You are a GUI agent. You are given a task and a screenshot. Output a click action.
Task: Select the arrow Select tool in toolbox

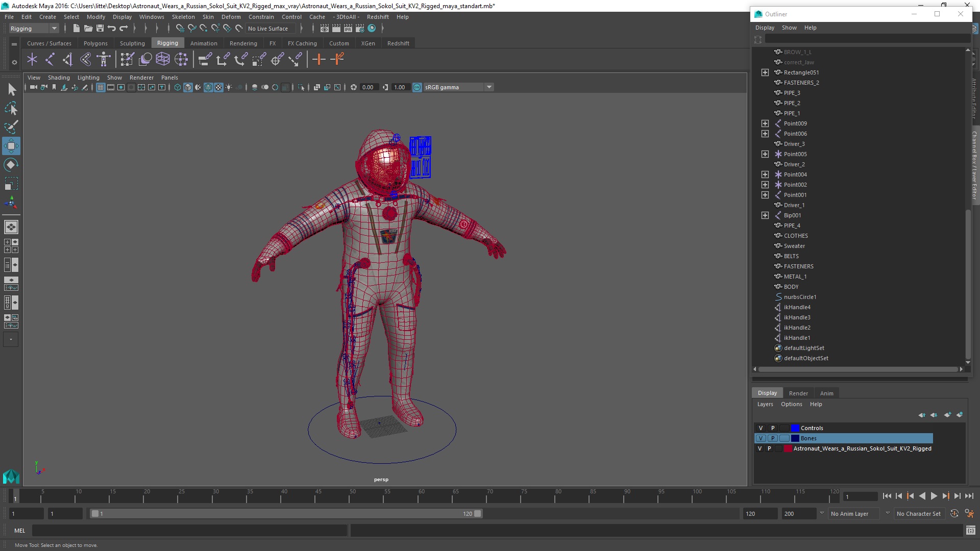point(11,90)
